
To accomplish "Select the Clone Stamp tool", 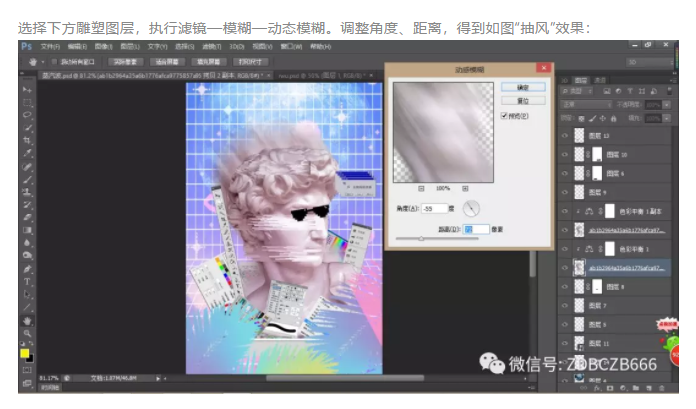I will pos(27,192).
